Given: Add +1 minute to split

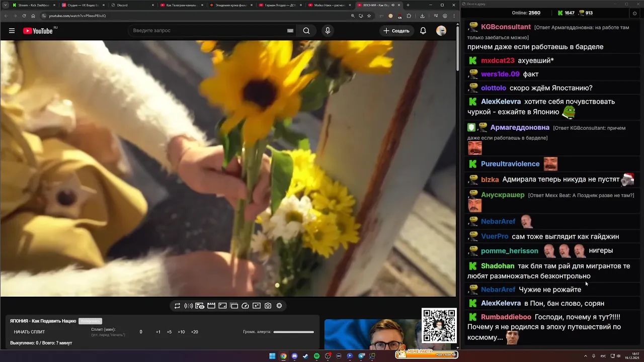Looking at the screenshot, I should [158, 332].
